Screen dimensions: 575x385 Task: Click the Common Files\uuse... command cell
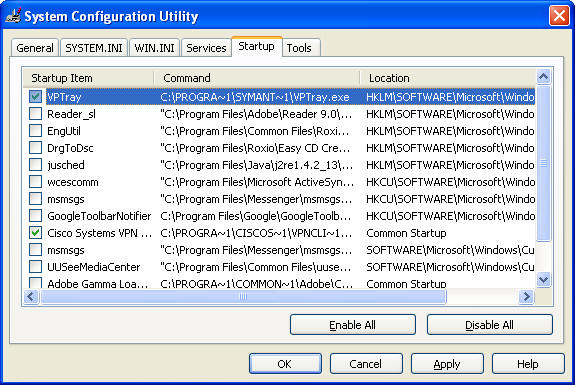tap(256, 267)
